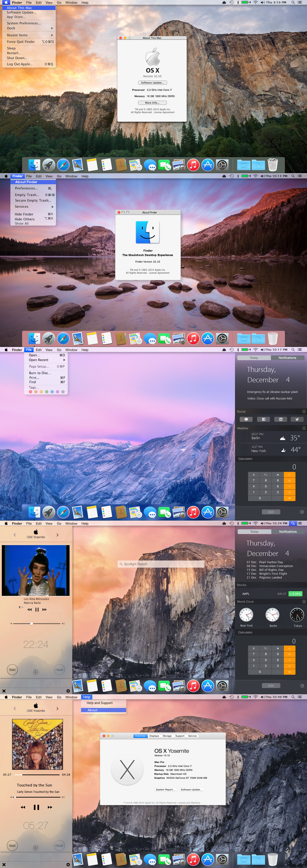Click the highlighted blue Spotlight icon in the menu bar

(x=293, y=523)
